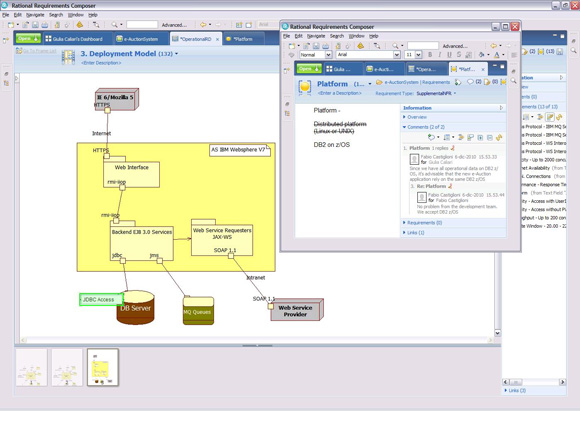
Task: Expand the Requirements (0) section
Action: pos(404,223)
